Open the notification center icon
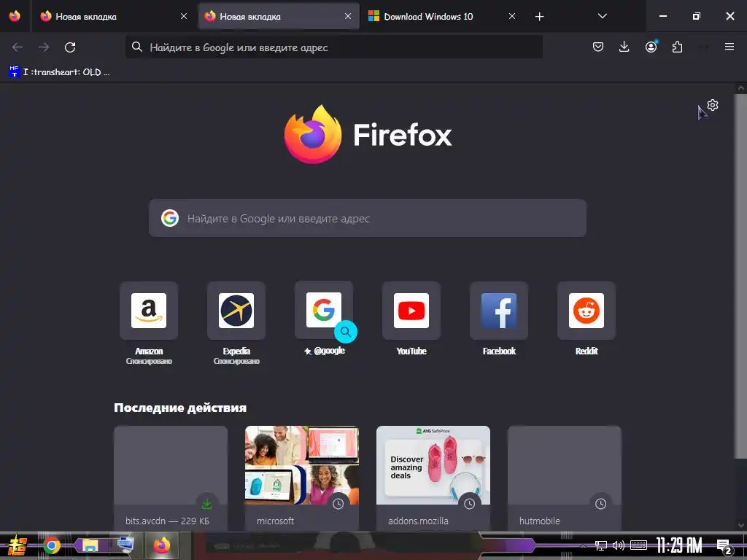Image resolution: width=747 pixels, height=560 pixels. point(724,547)
